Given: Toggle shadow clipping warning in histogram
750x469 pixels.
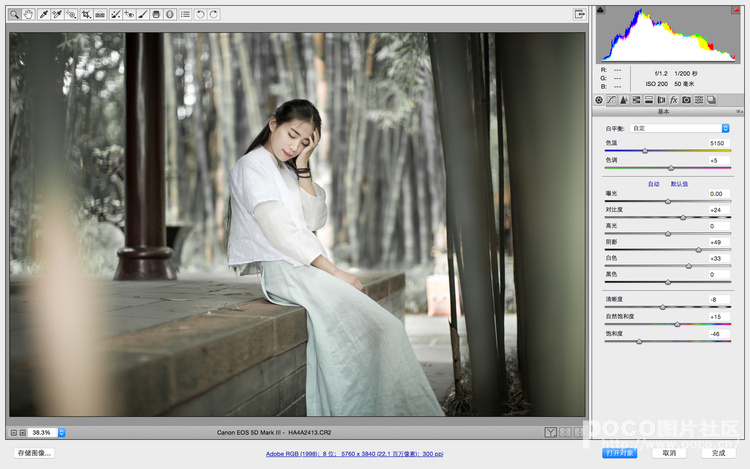Looking at the screenshot, I should (x=601, y=11).
